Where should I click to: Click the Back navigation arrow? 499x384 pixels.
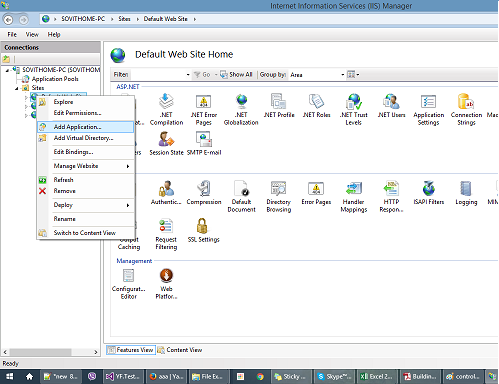point(8,20)
